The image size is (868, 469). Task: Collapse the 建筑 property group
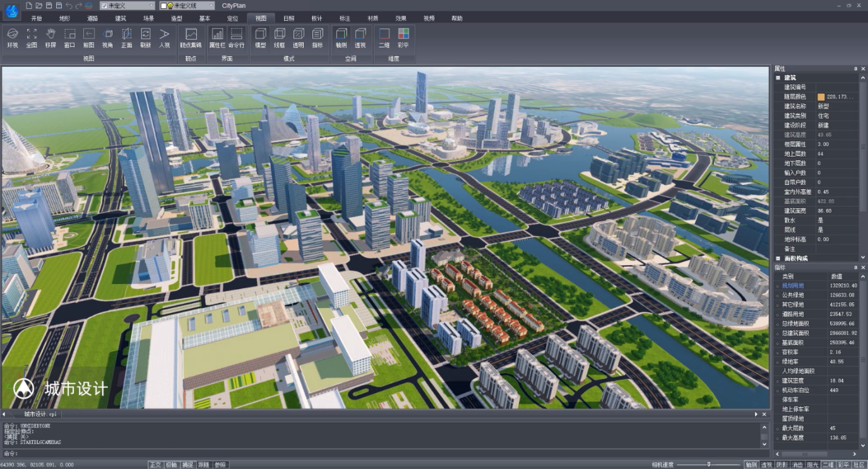click(778, 78)
